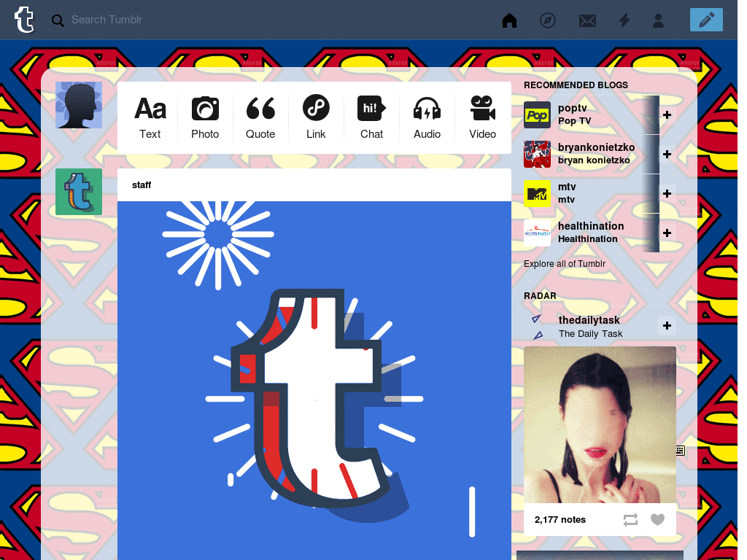Click the staff blog avatar

pos(79,192)
